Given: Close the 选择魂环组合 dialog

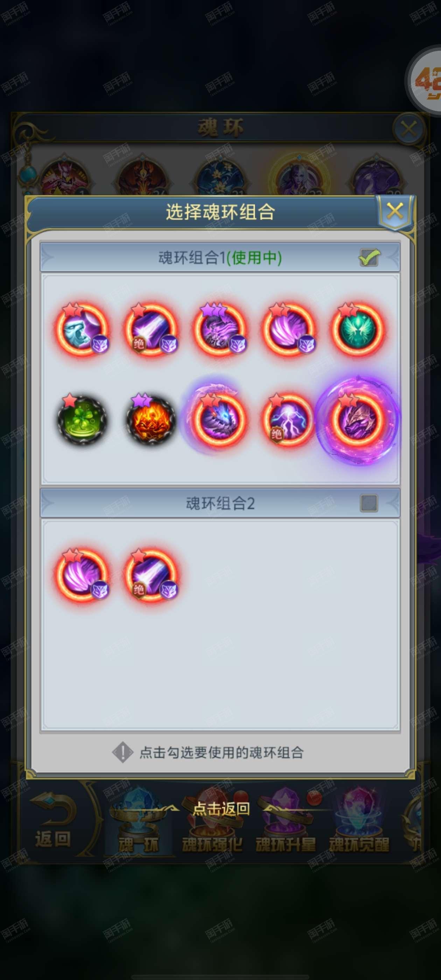Looking at the screenshot, I should (x=395, y=211).
